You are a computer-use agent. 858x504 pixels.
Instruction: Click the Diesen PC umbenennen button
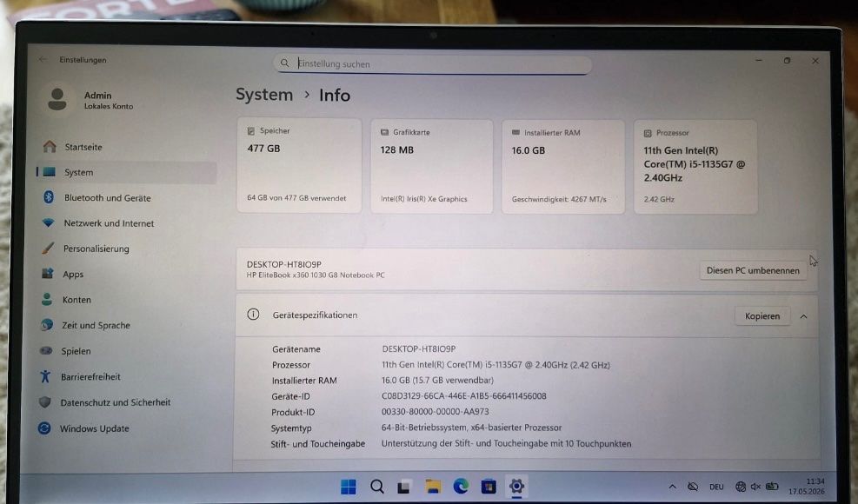753,270
